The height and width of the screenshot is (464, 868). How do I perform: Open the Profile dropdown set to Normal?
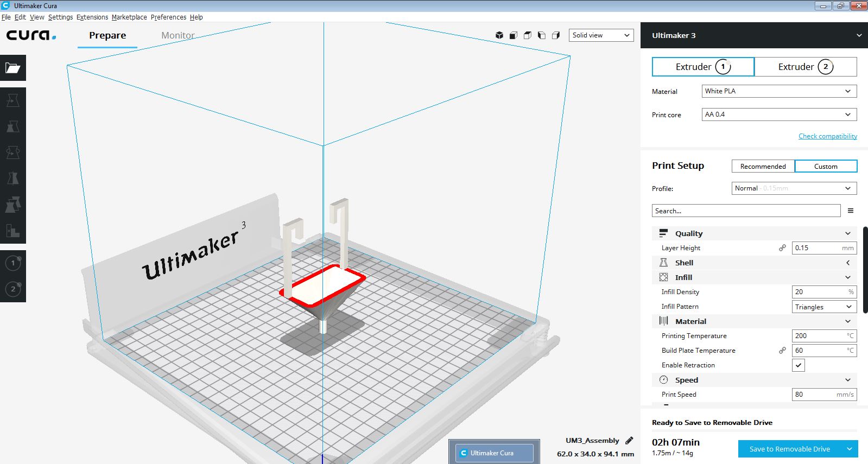tap(794, 188)
